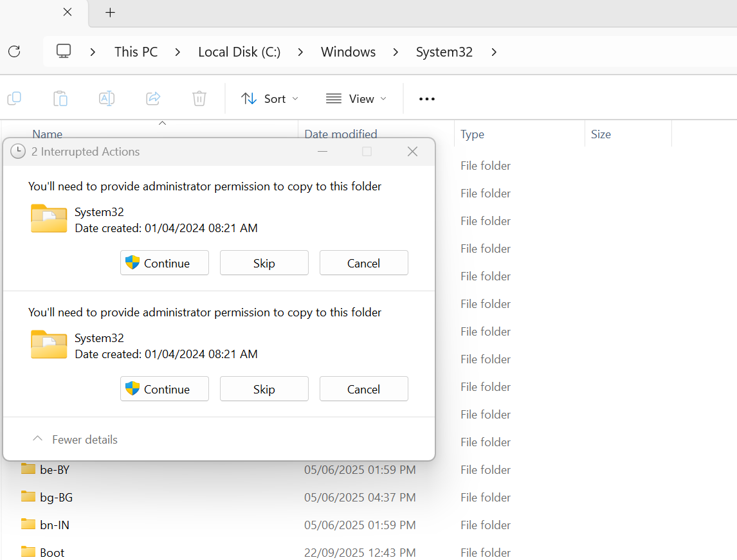Click the Copy icon in the toolbar
737x560 pixels.
(14, 98)
